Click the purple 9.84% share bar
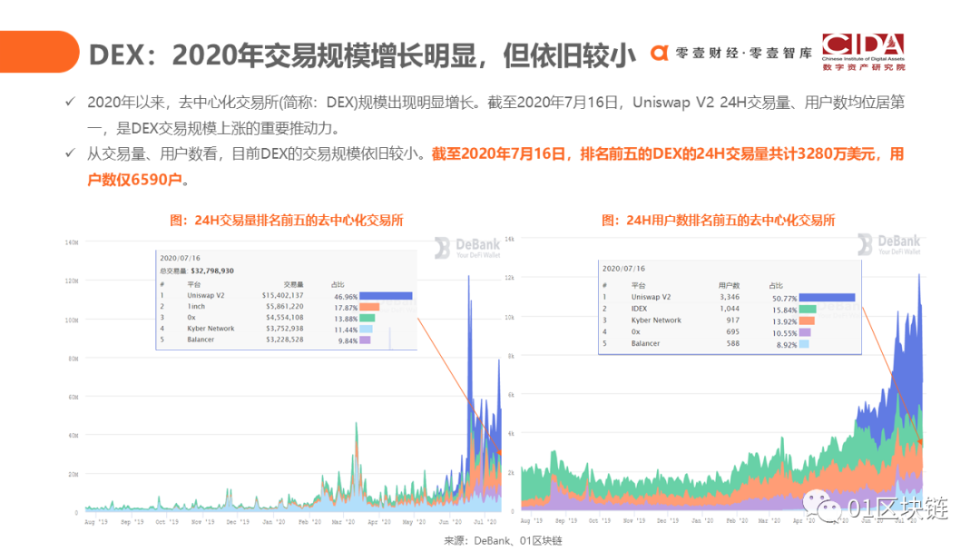Screen dimensions: 980x552 pyautogui.click(x=365, y=340)
